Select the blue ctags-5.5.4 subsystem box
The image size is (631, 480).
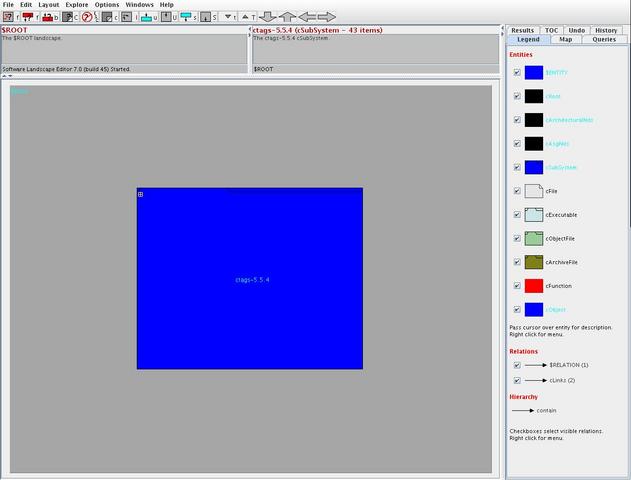tap(250, 278)
